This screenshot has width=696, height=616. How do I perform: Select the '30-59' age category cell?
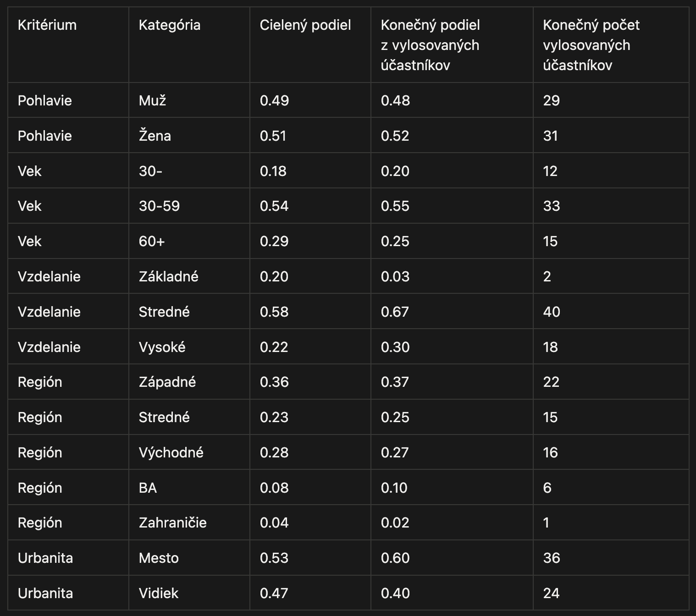point(159,206)
